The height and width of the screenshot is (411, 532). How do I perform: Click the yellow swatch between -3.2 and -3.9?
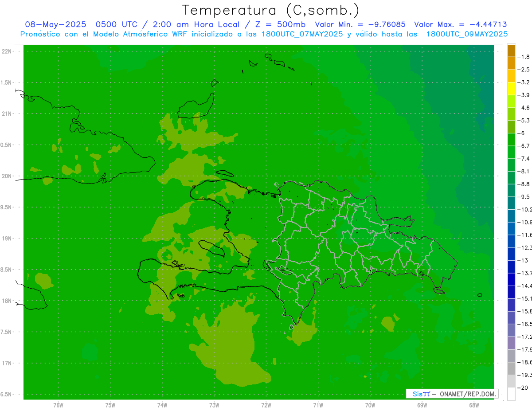pyautogui.click(x=511, y=89)
